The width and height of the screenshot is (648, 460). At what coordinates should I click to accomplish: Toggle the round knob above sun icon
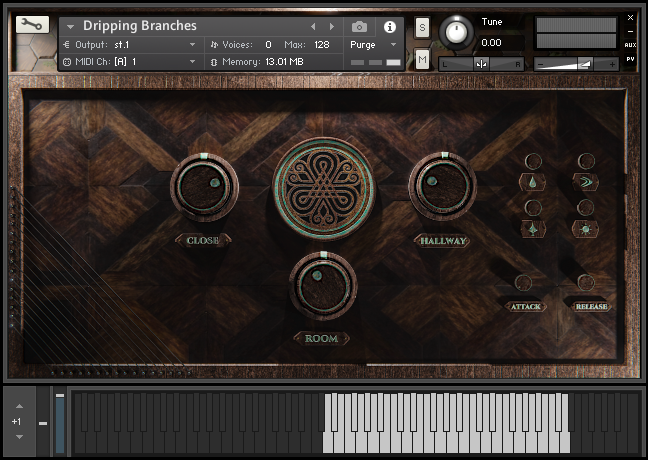(x=586, y=207)
